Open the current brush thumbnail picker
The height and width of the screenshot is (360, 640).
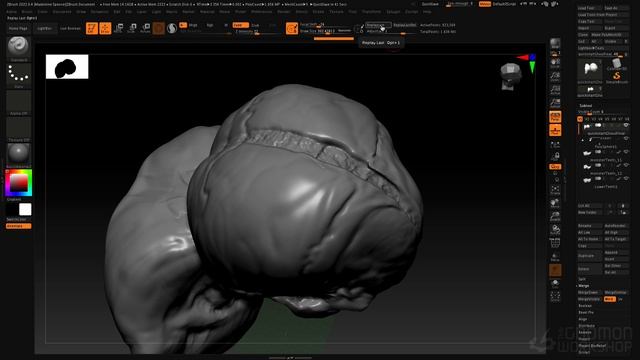tap(18, 47)
